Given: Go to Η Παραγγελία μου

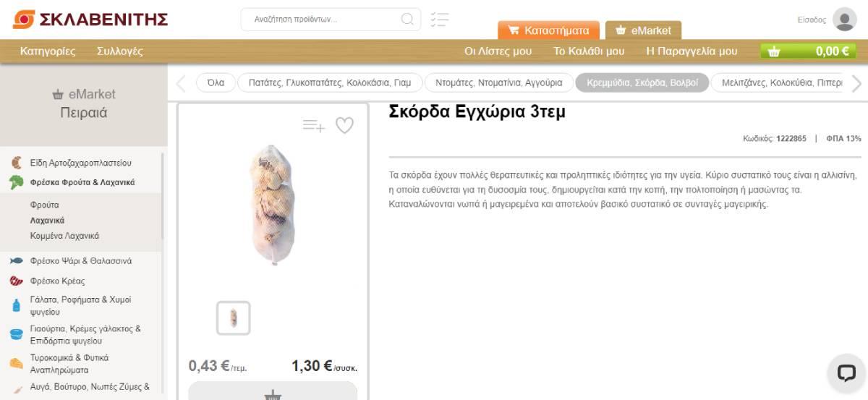Looking at the screenshot, I should [x=692, y=51].
